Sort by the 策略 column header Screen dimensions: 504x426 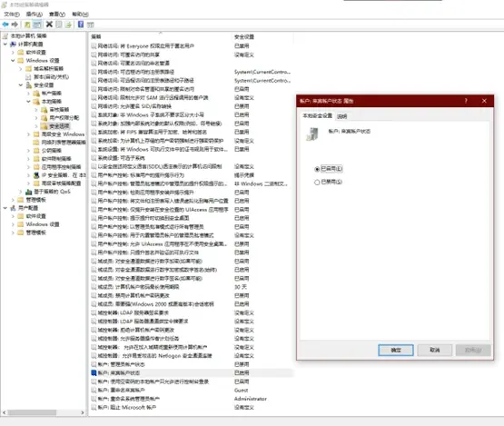[160, 37]
